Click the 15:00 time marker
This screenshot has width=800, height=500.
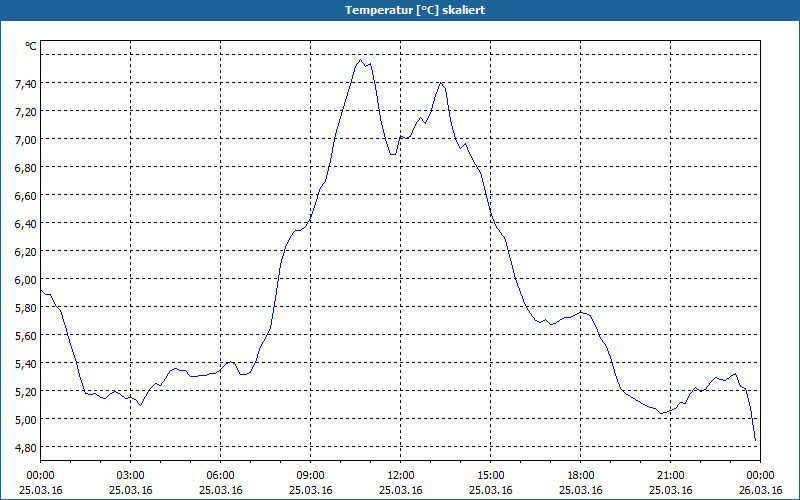click(491, 475)
